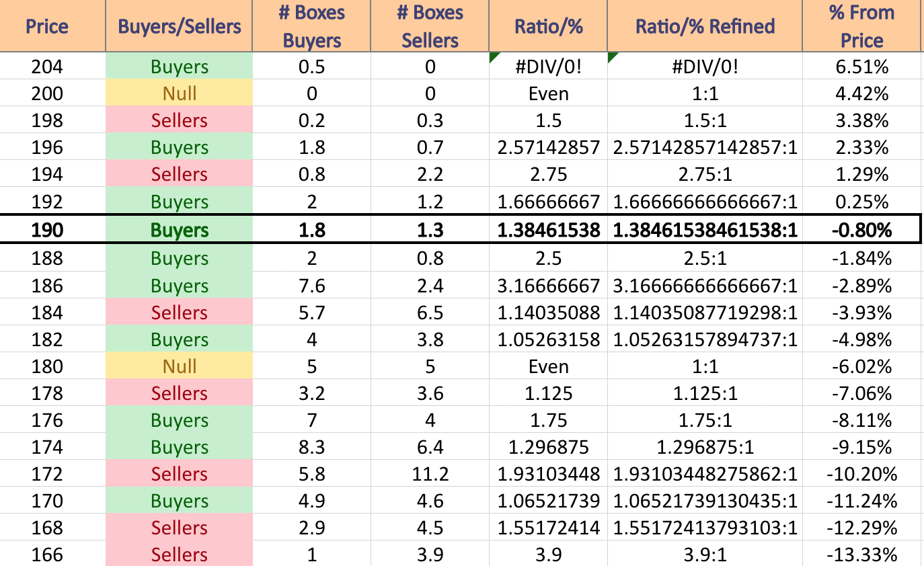Click the 6.51% cell
924x566 pixels.
[x=861, y=67]
